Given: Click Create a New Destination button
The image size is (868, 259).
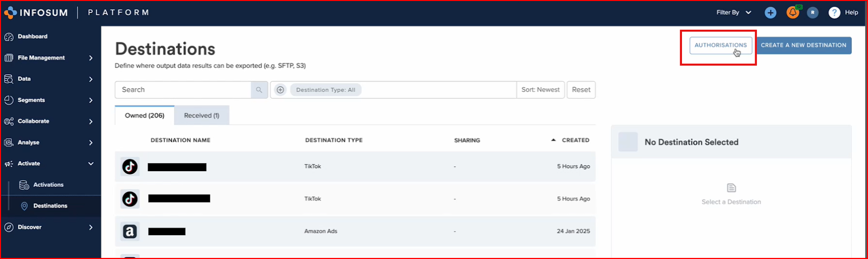Looking at the screenshot, I should pyautogui.click(x=803, y=46).
